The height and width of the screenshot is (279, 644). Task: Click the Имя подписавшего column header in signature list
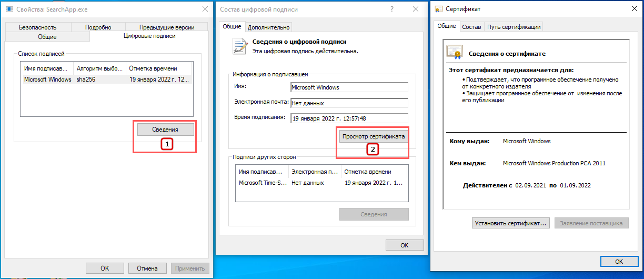point(47,68)
